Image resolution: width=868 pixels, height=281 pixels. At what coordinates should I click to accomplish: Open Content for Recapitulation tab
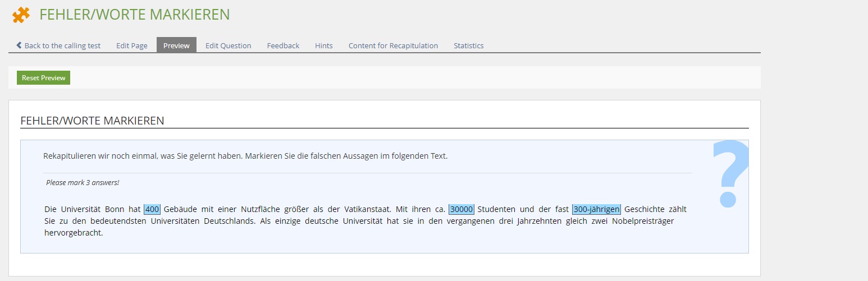[393, 45]
